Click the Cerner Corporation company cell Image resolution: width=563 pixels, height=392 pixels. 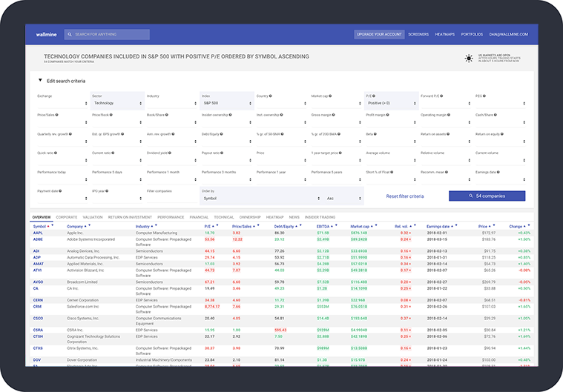[x=82, y=300]
